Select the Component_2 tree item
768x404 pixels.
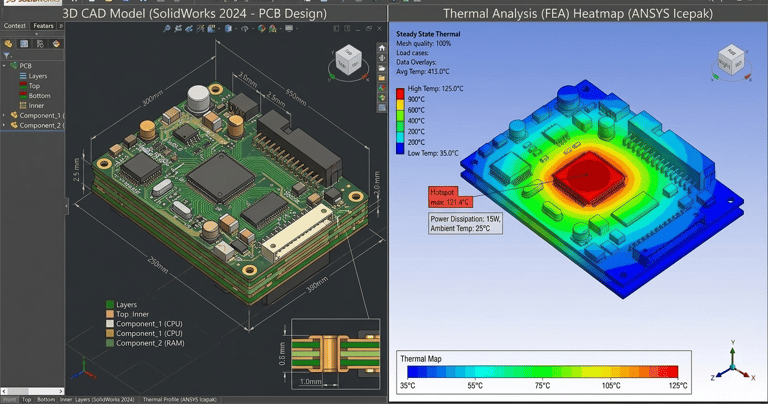pyautogui.click(x=37, y=125)
